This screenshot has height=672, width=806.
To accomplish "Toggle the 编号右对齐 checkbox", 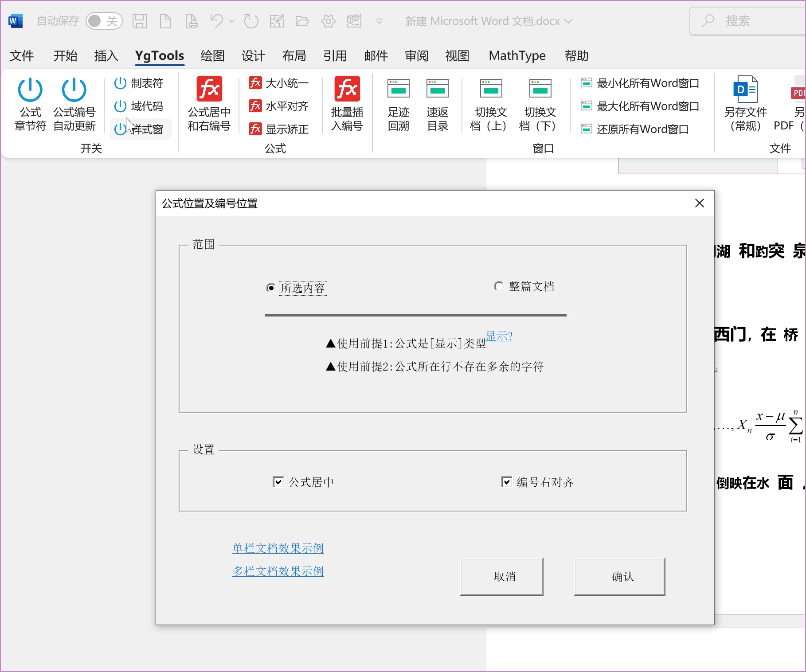I will (x=506, y=482).
